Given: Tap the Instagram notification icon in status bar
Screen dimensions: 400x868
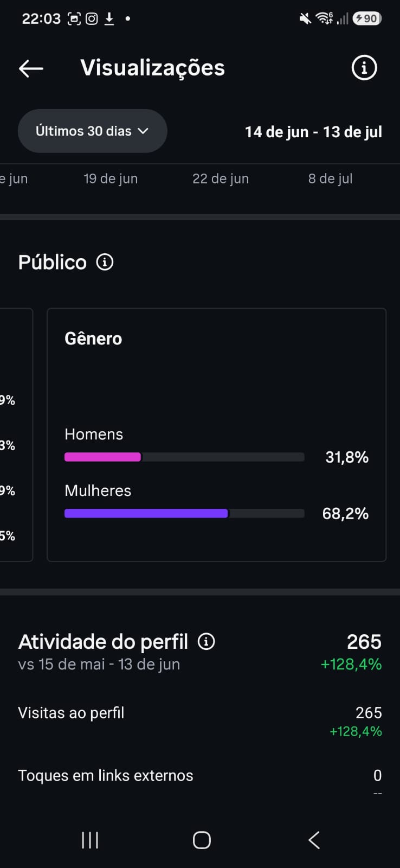Looking at the screenshot, I should [x=92, y=19].
